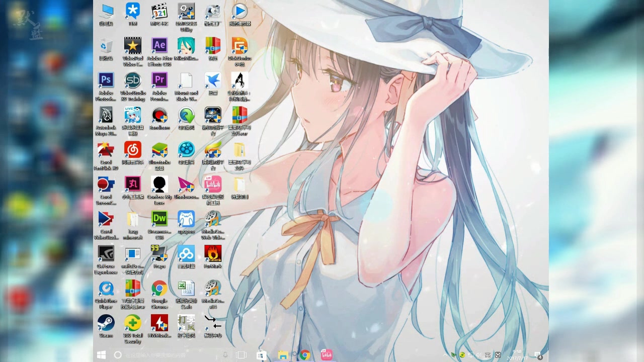Launch Dreamweaver CS6
Viewport: 644px width, 362px height.
click(159, 219)
